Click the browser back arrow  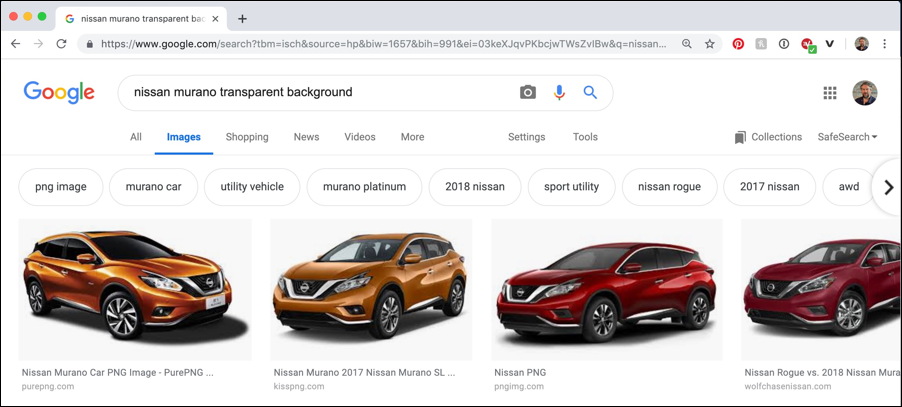(16, 44)
